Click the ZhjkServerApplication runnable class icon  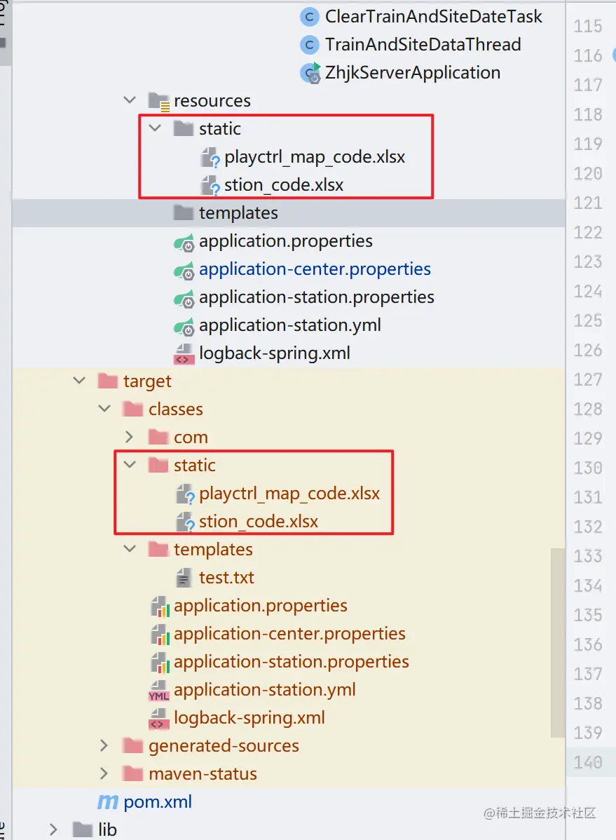tap(309, 73)
